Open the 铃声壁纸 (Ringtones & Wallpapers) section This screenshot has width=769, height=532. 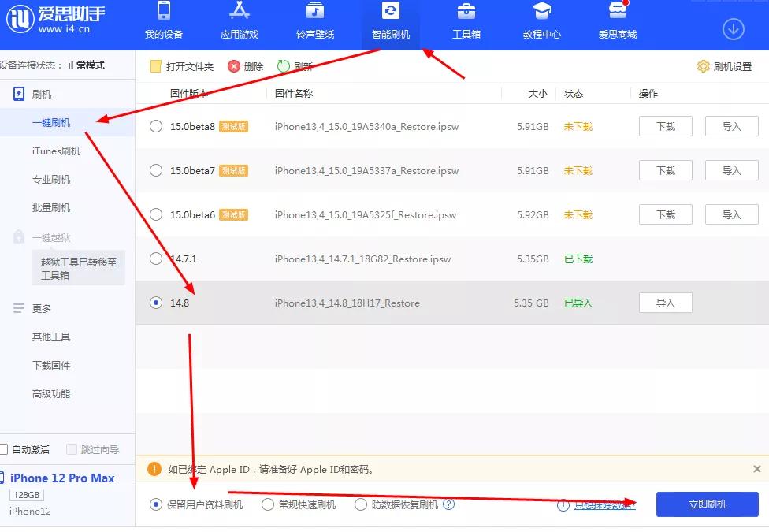tap(314, 24)
